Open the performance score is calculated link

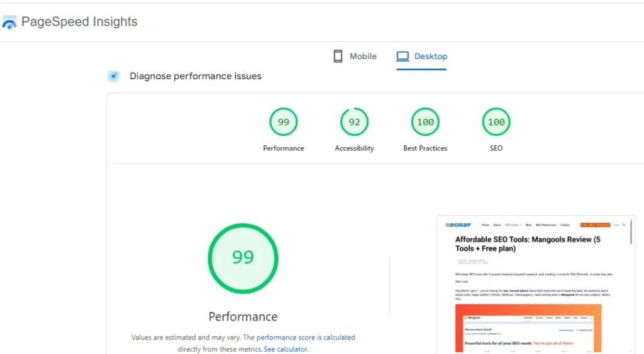click(306, 337)
